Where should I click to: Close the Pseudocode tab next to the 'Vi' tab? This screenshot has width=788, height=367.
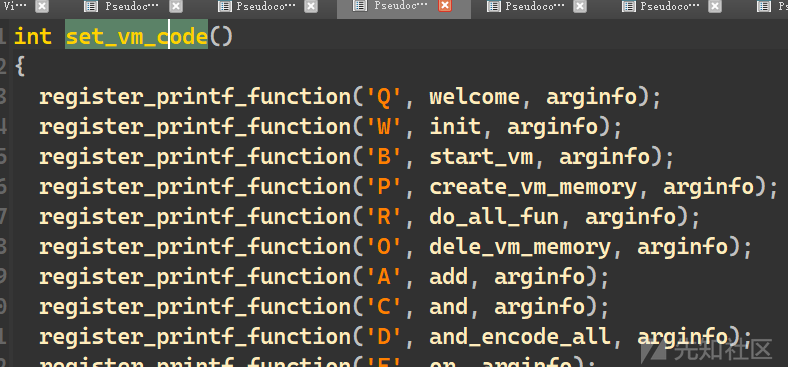175,6
